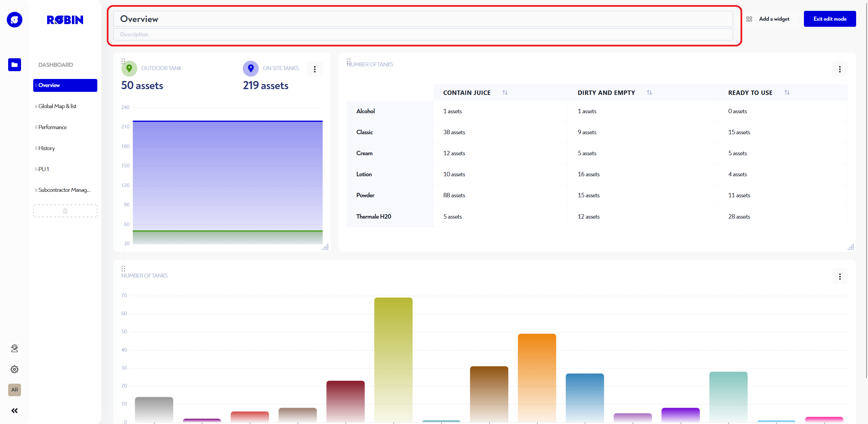Screen dimensions: 868x424
Task: Click Add a widget button label
Action: pos(774,19)
